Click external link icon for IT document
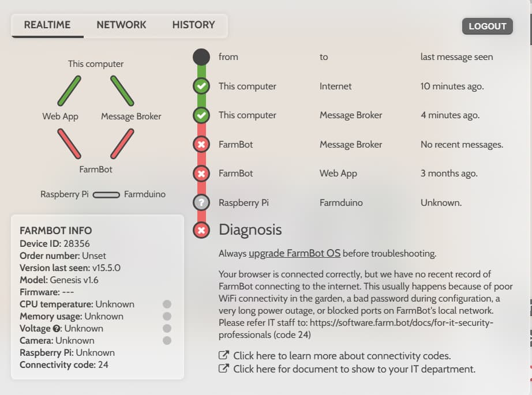This screenshot has width=532, height=395. click(x=223, y=369)
